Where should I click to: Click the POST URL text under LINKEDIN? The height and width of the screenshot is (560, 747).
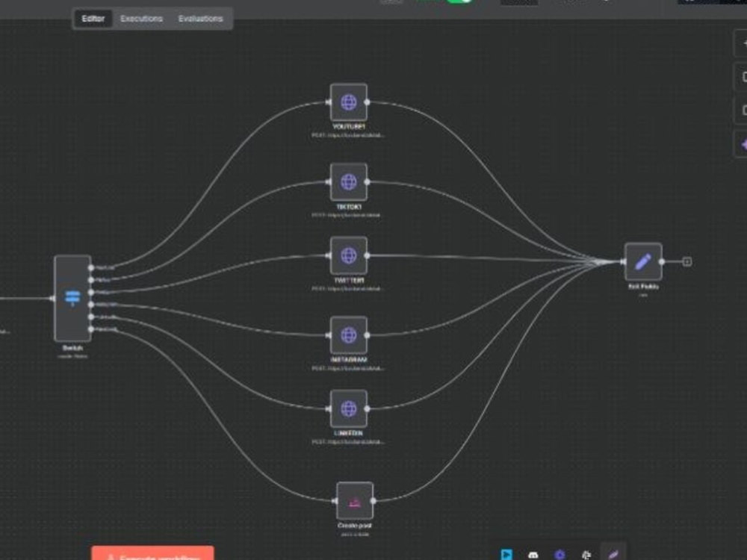(x=348, y=442)
